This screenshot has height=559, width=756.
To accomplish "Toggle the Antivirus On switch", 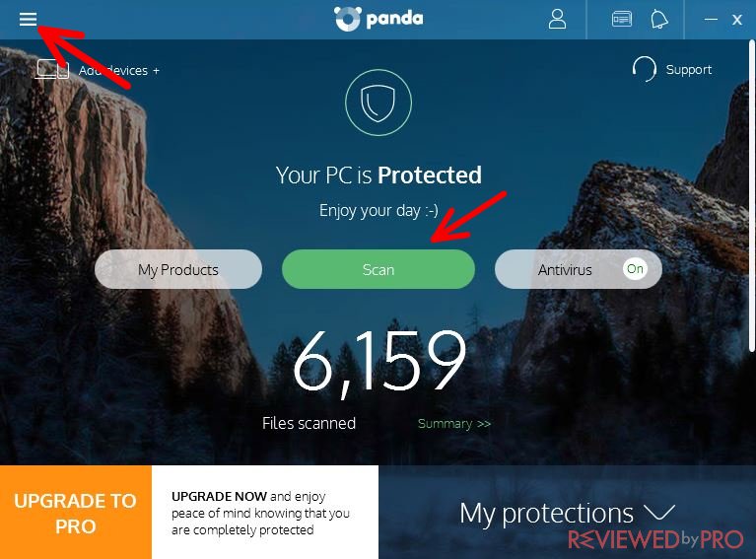I will (x=635, y=268).
